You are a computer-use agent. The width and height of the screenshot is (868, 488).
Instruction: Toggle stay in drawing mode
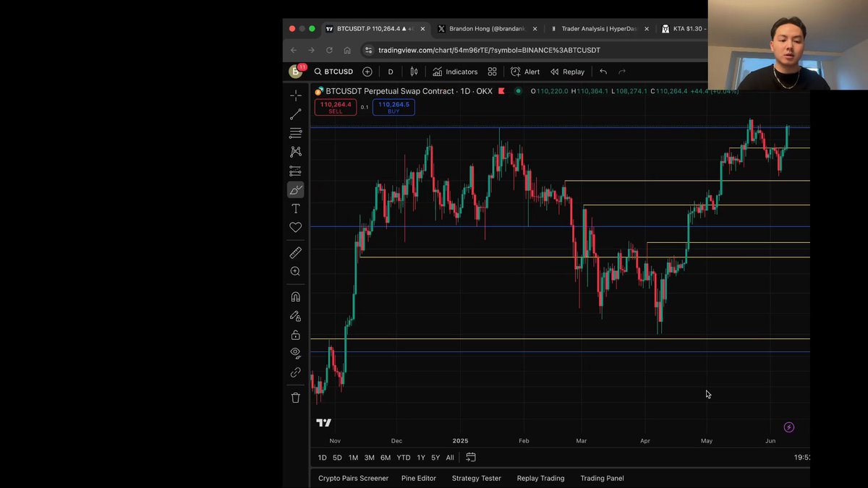coord(296,316)
